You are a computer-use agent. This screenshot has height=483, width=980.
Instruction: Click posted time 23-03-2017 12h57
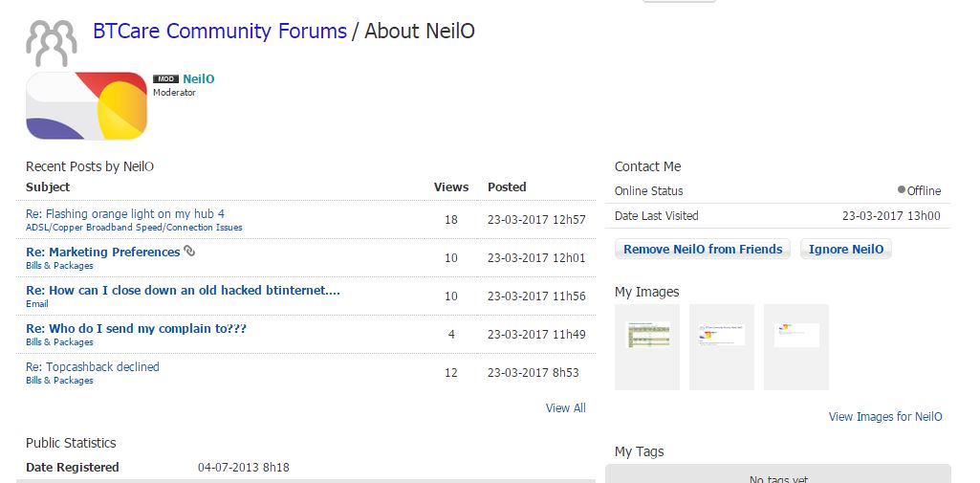pos(536,219)
